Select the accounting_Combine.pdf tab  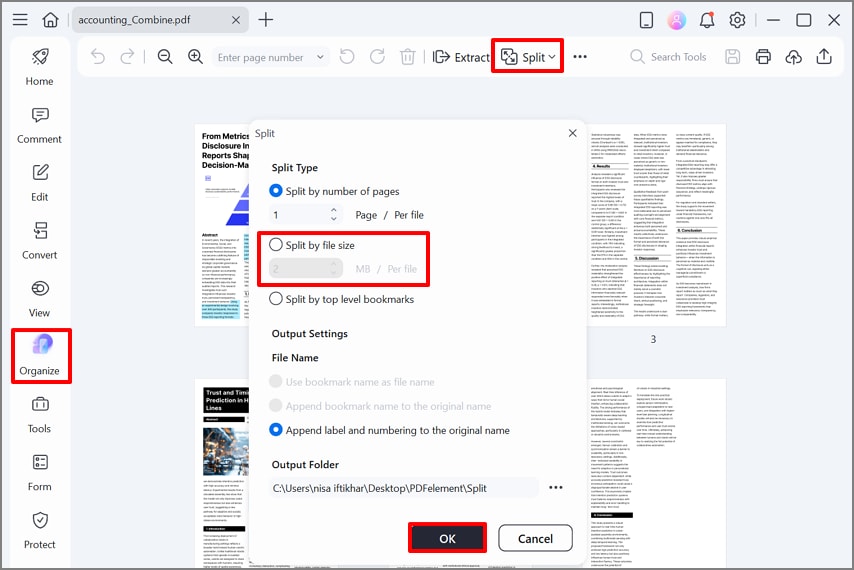pos(160,20)
